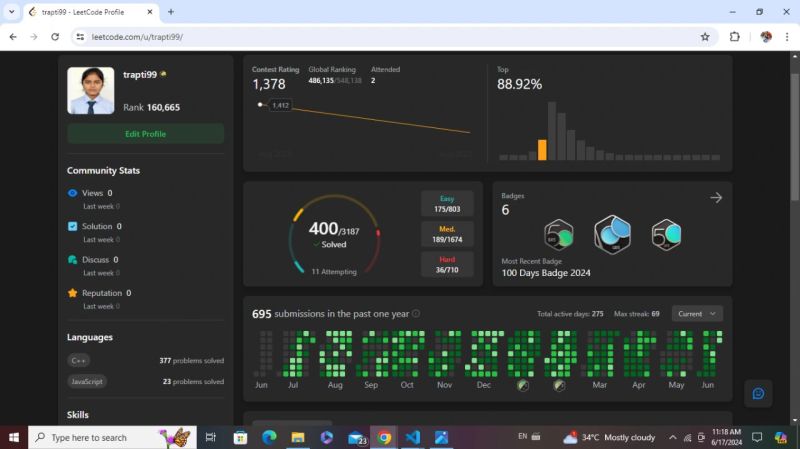The image size is (800, 449).
Task: Click the first monthly badge under heatmap
Action: tap(523, 385)
